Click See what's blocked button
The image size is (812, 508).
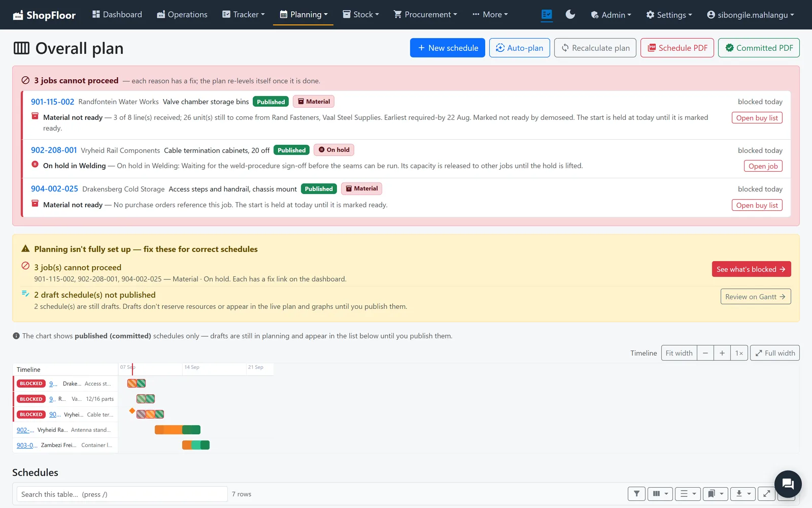[751, 269]
